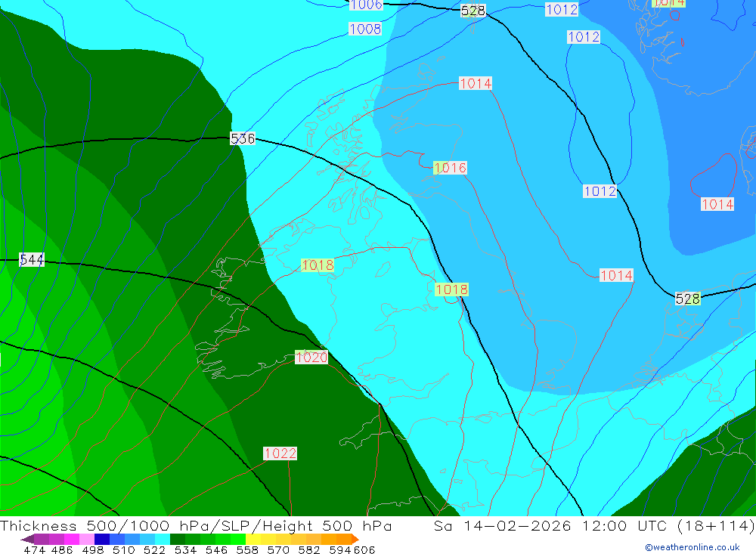Click the blue 1008 isobar label
Viewport: 756px width, 554px height.
(x=365, y=29)
